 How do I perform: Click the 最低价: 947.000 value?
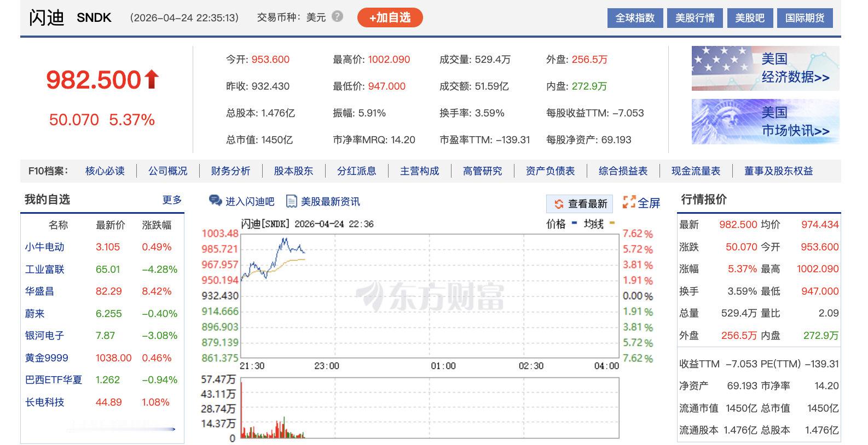[387, 86]
